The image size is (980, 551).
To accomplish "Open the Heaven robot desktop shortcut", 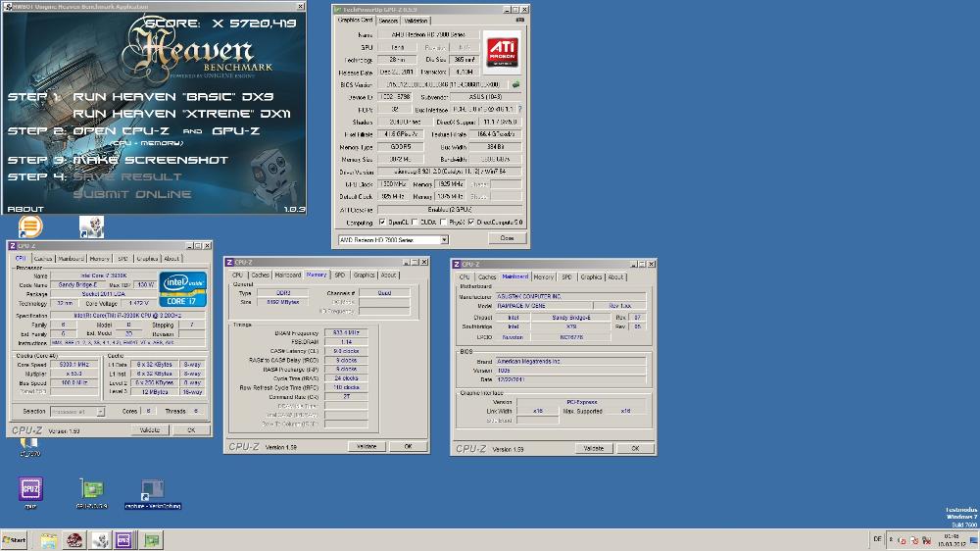I will point(92,227).
